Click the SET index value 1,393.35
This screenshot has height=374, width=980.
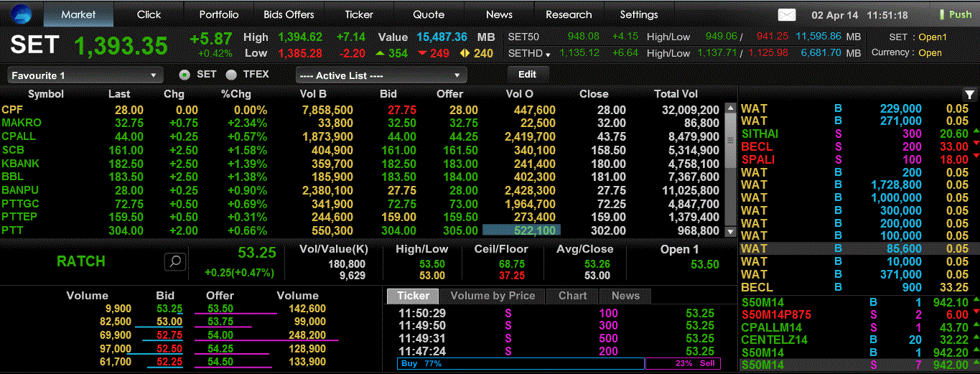pyautogui.click(x=121, y=45)
